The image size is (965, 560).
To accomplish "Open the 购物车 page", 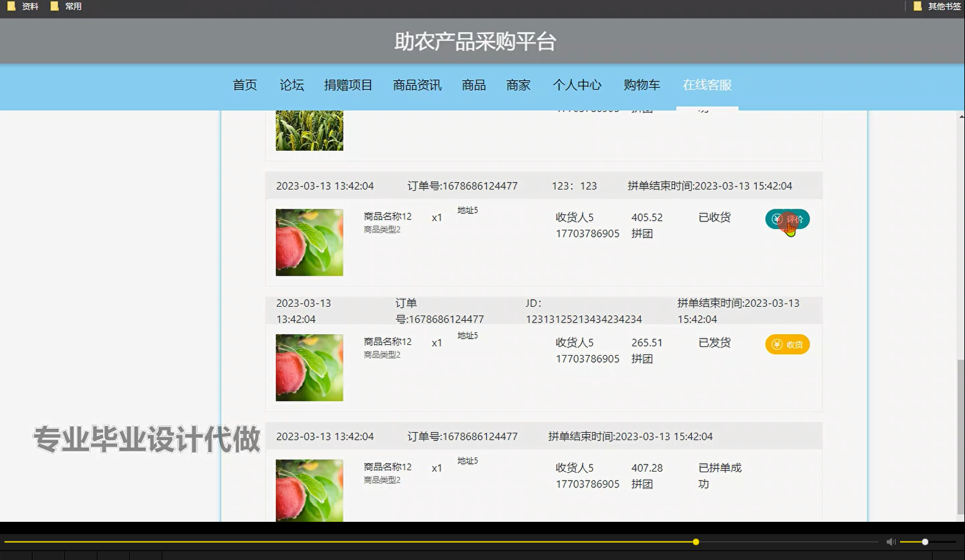I will [642, 85].
